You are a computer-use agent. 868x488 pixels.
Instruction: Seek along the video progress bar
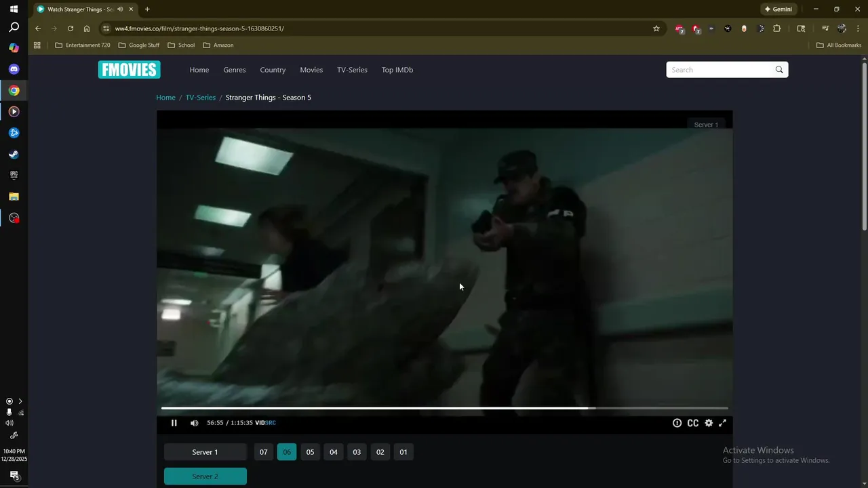(x=444, y=408)
